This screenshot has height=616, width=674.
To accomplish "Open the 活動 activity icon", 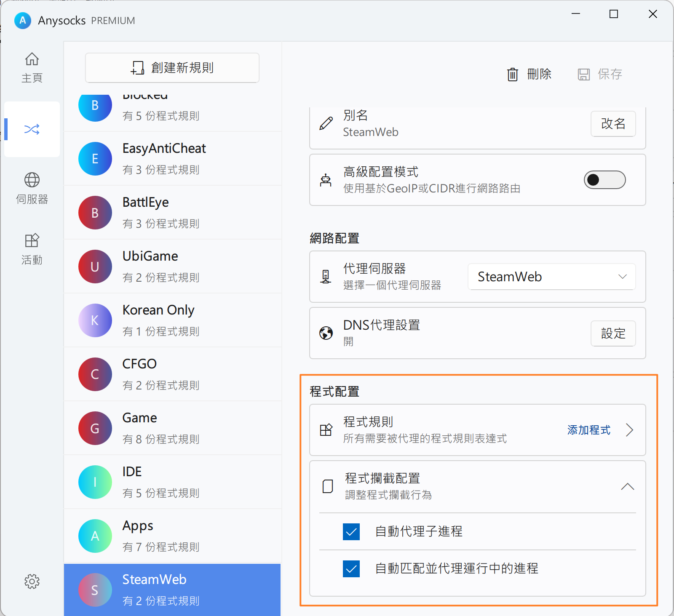I will (x=32, y=241).
